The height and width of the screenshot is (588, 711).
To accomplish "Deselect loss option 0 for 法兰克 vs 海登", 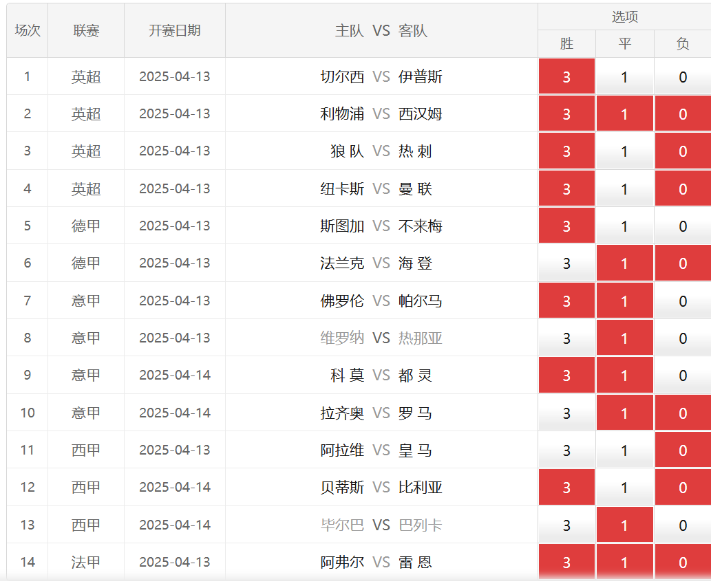I will [683, 263].
